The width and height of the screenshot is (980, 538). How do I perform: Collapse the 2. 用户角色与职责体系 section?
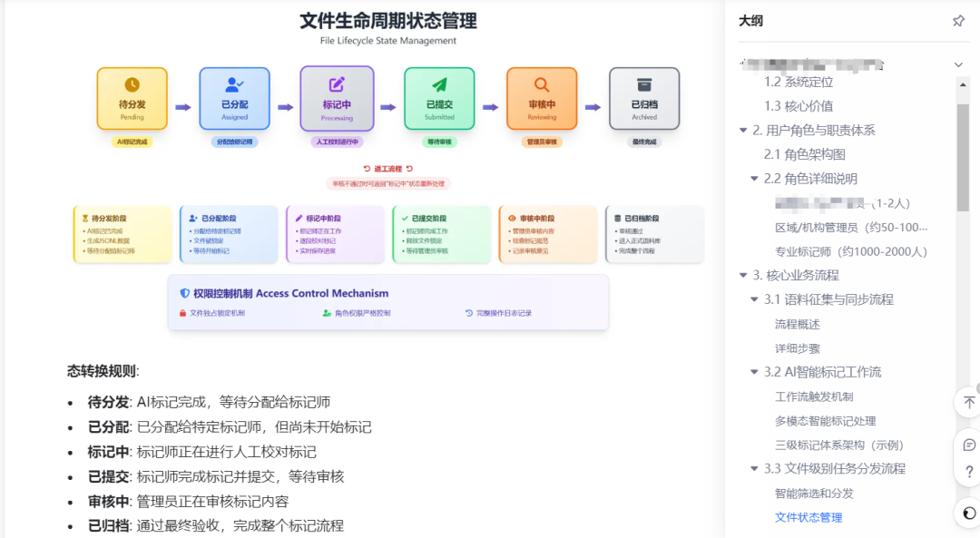click(743, 131)
